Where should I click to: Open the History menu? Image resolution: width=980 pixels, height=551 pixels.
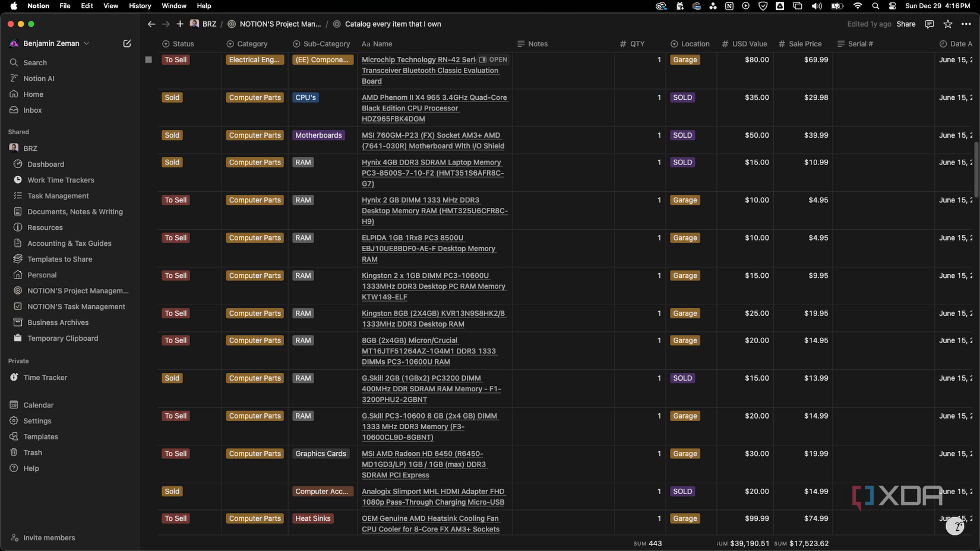point(140,6)
